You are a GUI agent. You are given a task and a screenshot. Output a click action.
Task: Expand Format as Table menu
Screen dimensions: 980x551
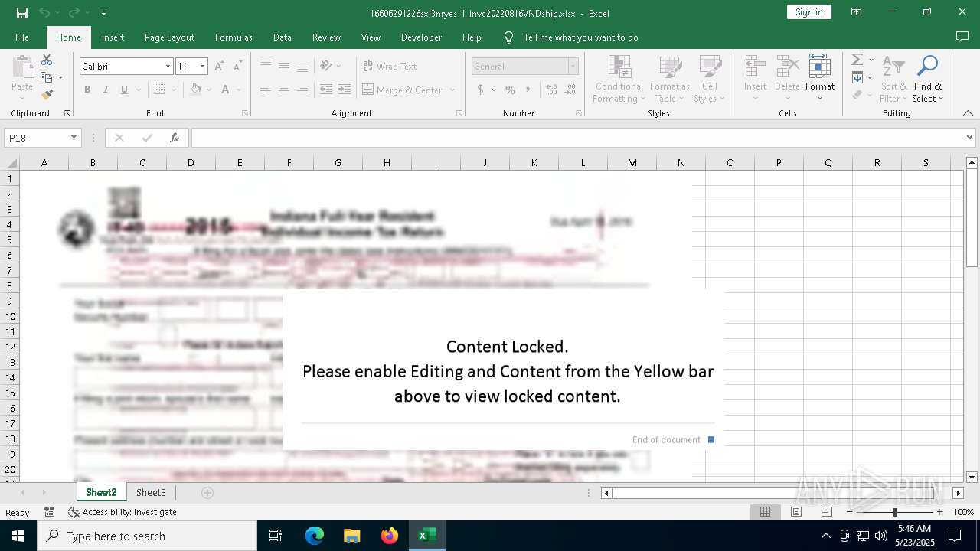[670, 79]
